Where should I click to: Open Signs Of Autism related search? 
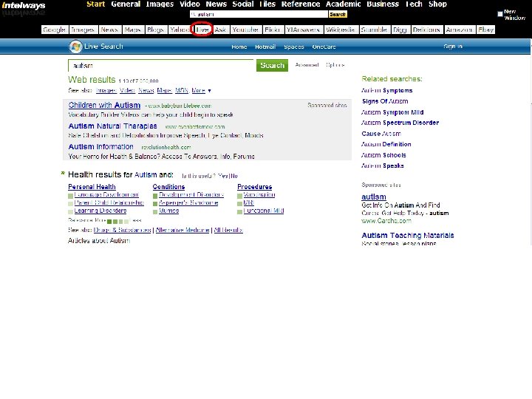pos(385,101)
